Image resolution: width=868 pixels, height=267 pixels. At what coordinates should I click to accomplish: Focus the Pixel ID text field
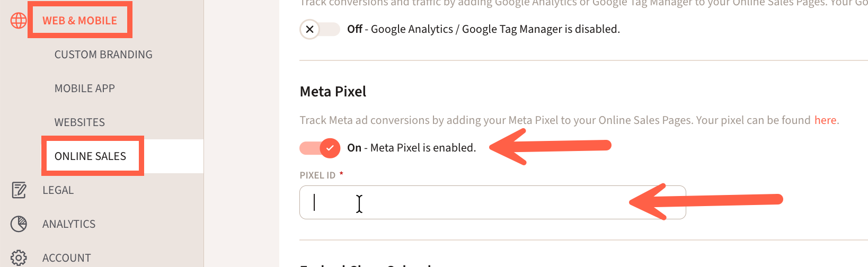(477, 202)
